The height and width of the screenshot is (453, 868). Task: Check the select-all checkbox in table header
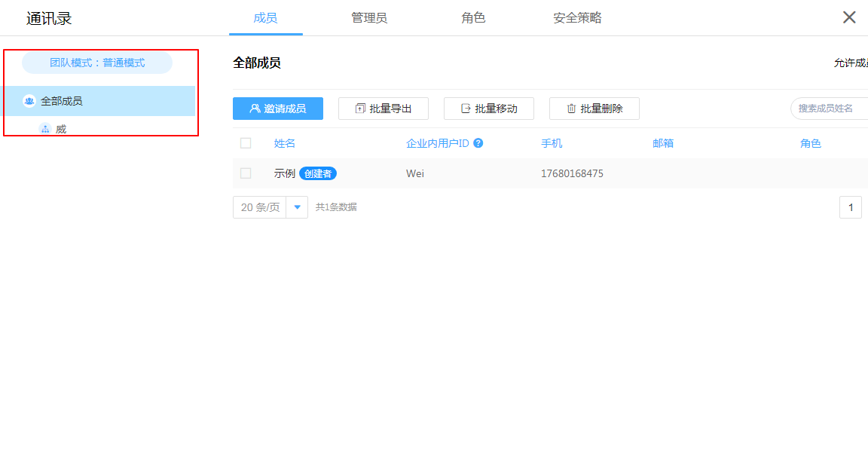[245, 142]
